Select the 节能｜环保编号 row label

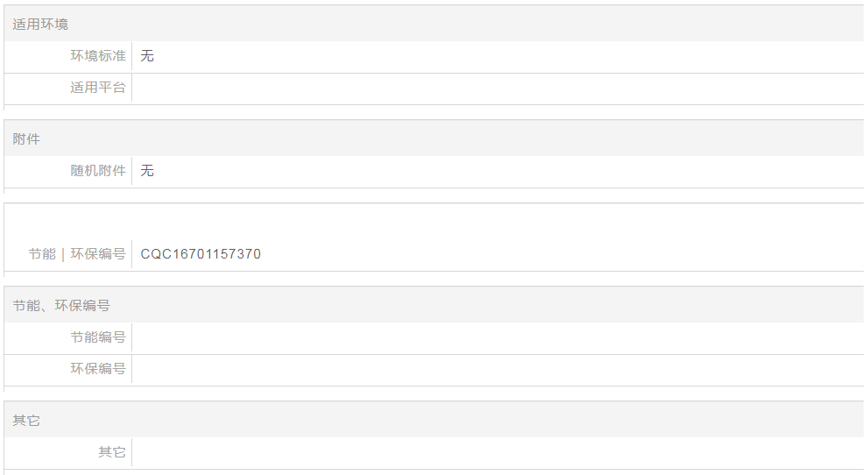click(x=77, y=254)
